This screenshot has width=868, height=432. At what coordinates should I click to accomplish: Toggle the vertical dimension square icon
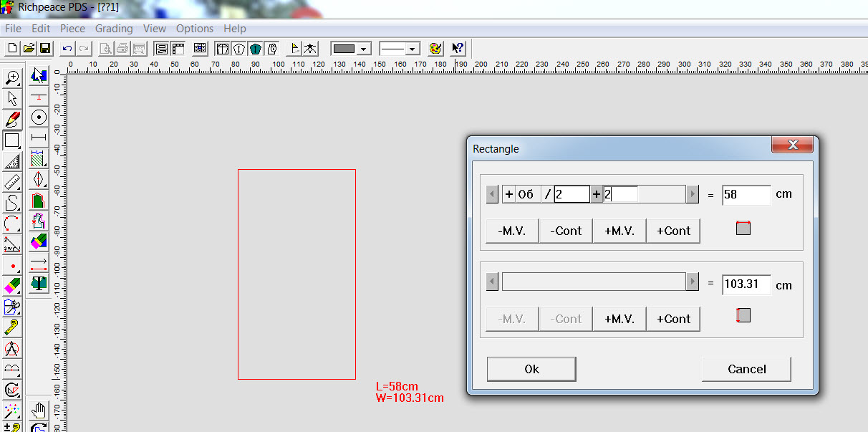(x=743, y=315)
